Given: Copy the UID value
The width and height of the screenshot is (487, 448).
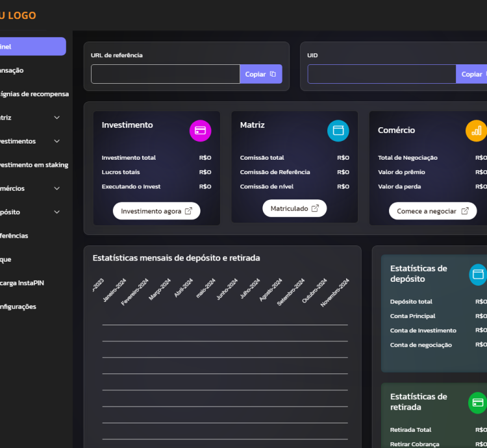Looking at the screenshot, I should (x=472, y=74).
